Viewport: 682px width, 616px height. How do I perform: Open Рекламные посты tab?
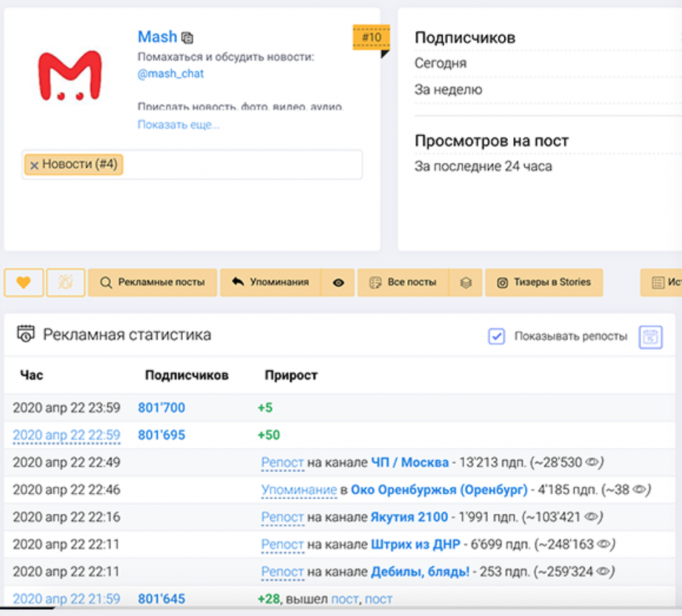153,283
